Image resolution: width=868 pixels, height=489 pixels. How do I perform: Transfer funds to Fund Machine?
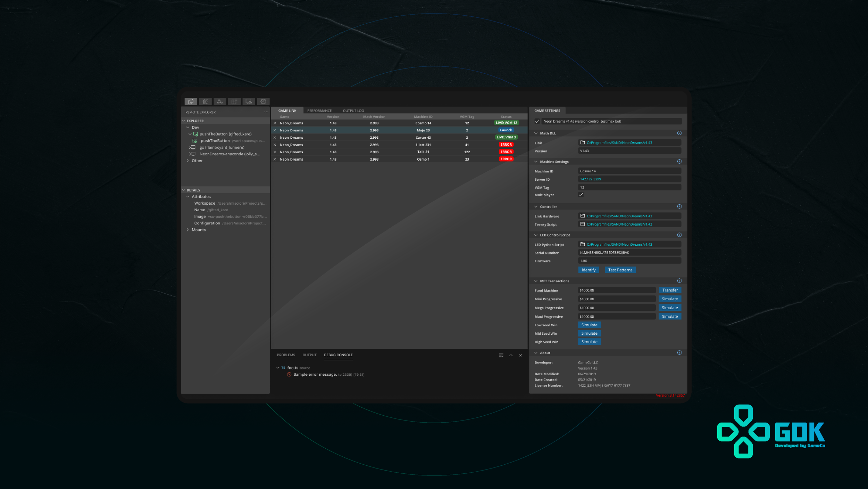670,290
